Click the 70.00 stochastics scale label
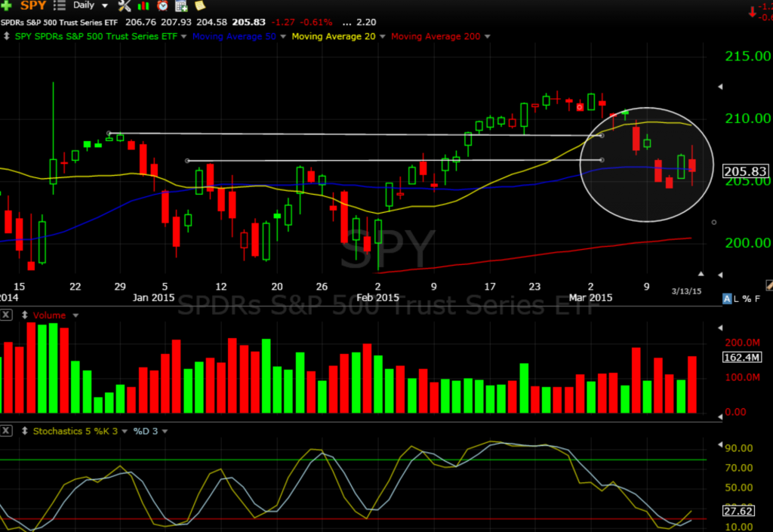The height and width of the screenshot is (532, 773). pos(738,467)
